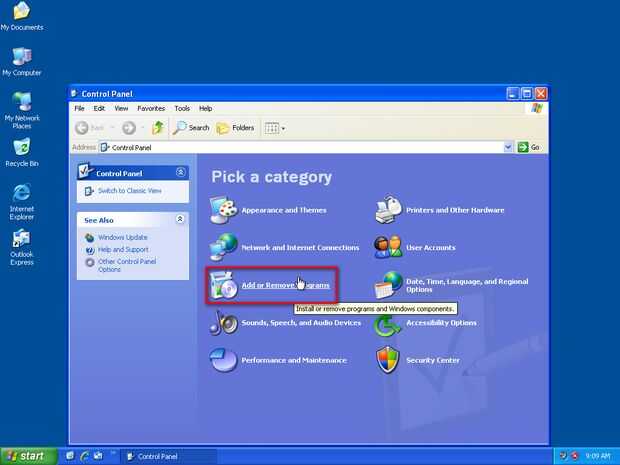Open Sounds, Speech, and Audio Devices icon
Image resolution: width=620 pixels, height=465 pixels.
[x=223, y=322]
